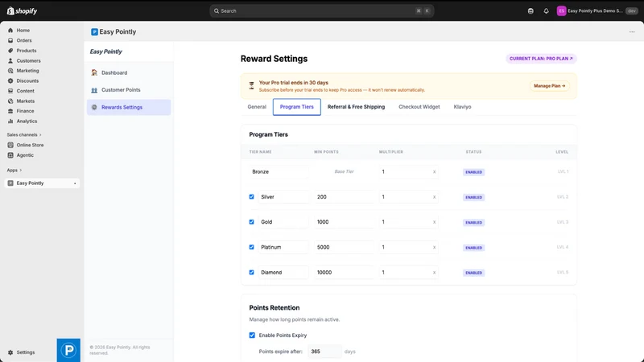Toggle Enable Points Expiry checkbox
Screen dimensions: 644x362
pos(252,335)
